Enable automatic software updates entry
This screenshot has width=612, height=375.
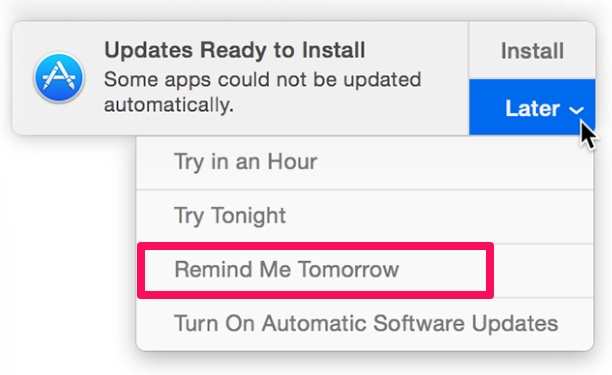(x=365, y=323)
